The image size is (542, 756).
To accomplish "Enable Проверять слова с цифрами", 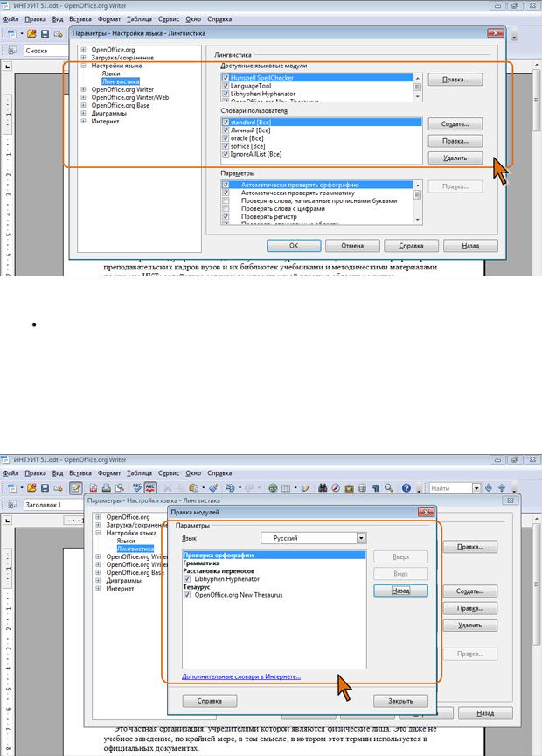I will [226, 209].
